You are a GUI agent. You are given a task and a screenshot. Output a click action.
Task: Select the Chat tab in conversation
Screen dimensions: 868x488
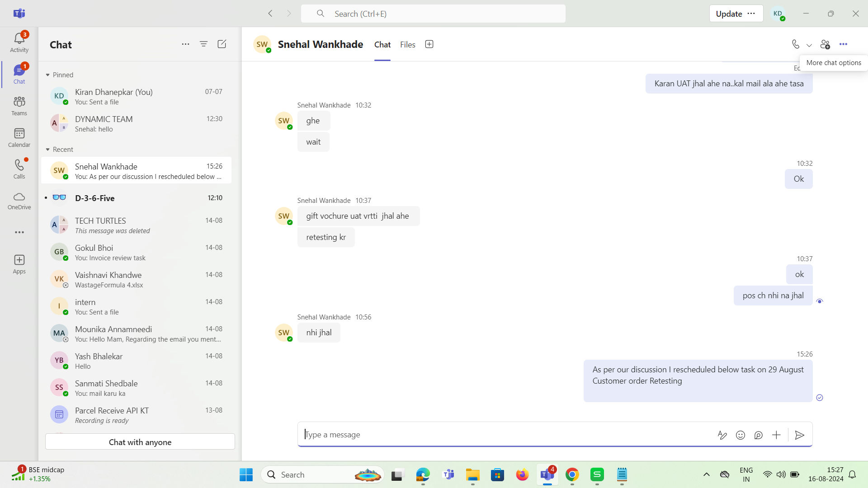click(x=382, y=45)
